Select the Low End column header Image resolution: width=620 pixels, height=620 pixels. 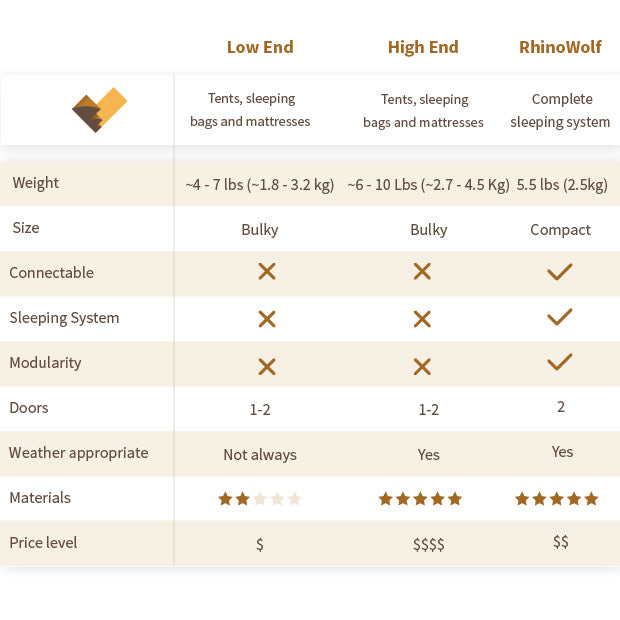tap(260, 47)
